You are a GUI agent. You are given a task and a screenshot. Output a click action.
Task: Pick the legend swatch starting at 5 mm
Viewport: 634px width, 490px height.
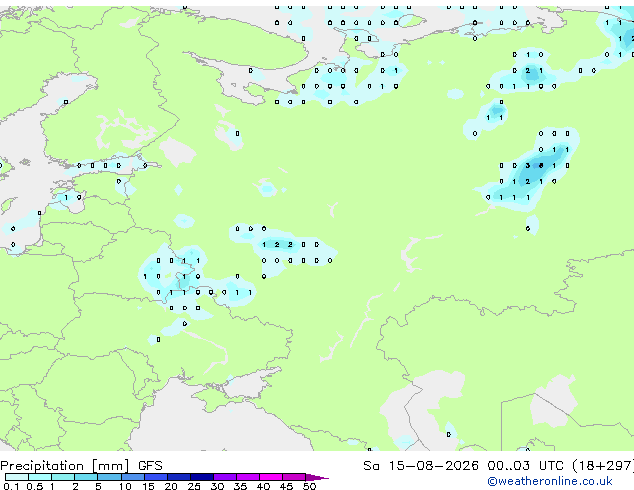pyautogui.click(x=109, y=477)
